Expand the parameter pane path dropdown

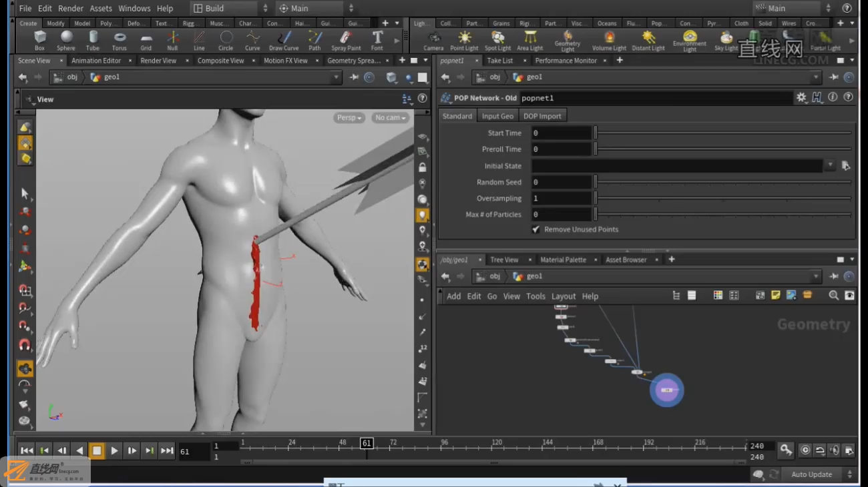816,77
